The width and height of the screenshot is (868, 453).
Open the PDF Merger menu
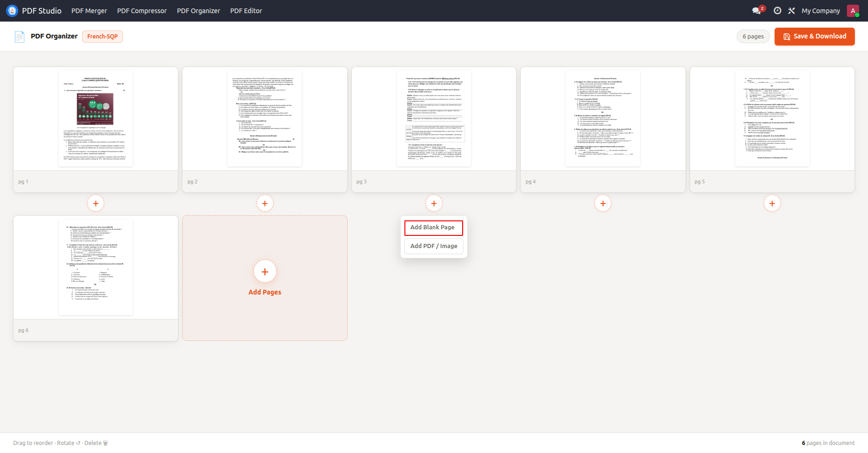(89, 10)
